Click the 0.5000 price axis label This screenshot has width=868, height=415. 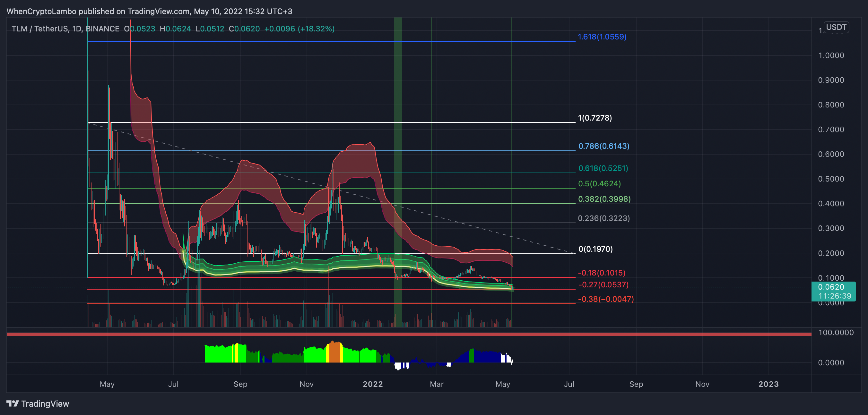click(831, 179)
